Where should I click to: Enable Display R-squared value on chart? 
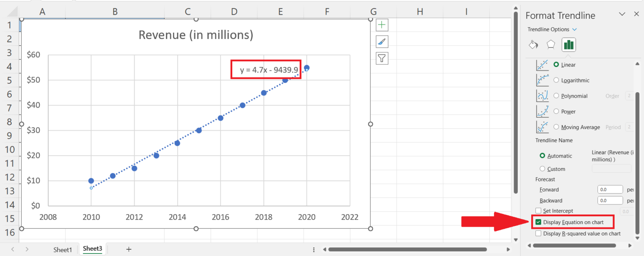click(538, 234)
